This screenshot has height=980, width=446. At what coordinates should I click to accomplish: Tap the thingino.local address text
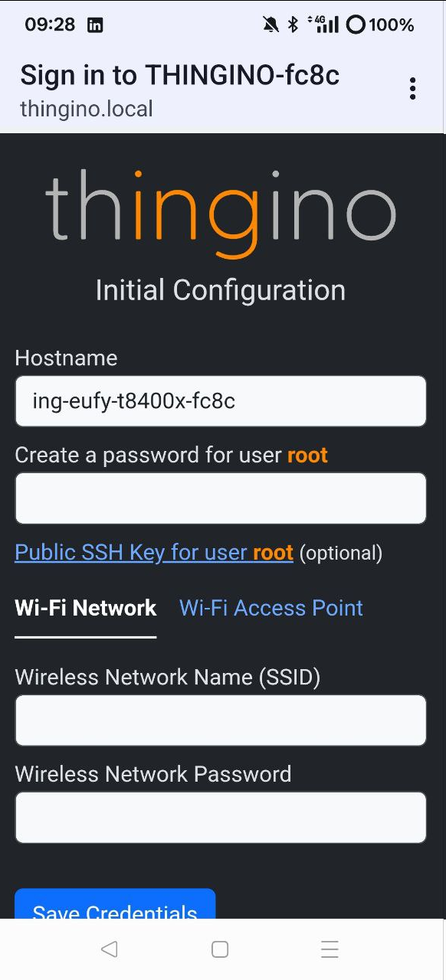coord(87,109)
